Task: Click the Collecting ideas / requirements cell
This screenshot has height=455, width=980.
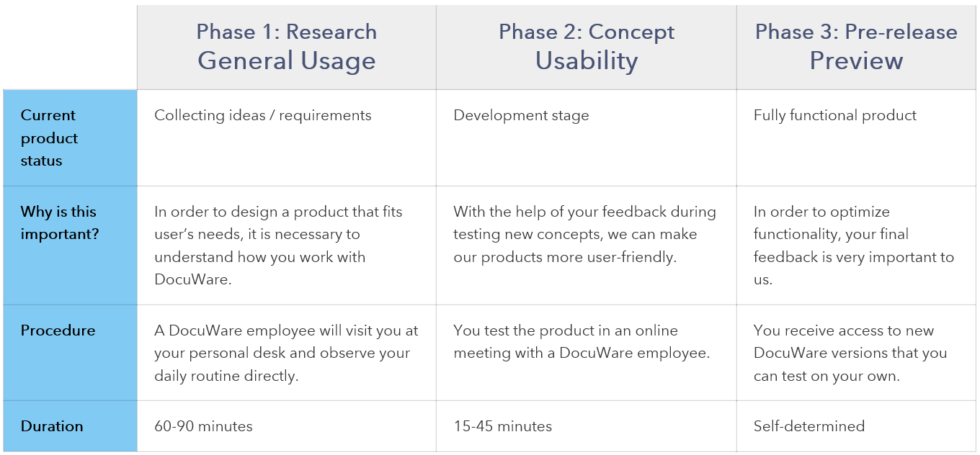Action: (x=263, y=115)
